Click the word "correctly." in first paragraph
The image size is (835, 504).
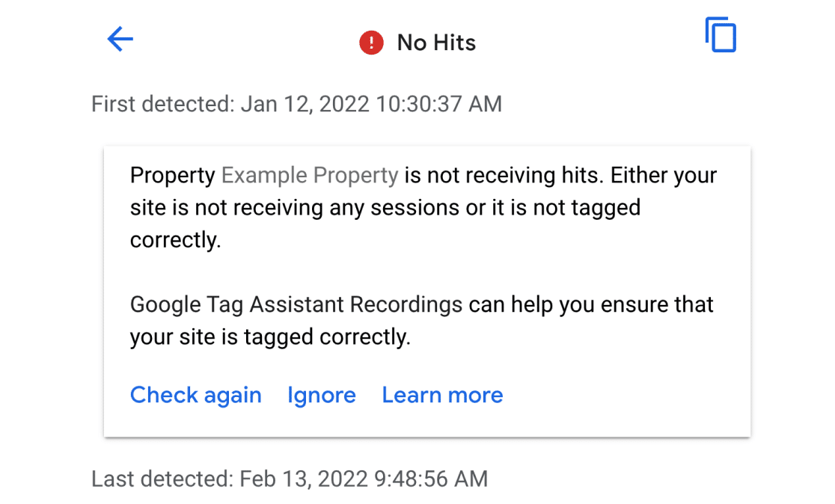coord(176,241)
